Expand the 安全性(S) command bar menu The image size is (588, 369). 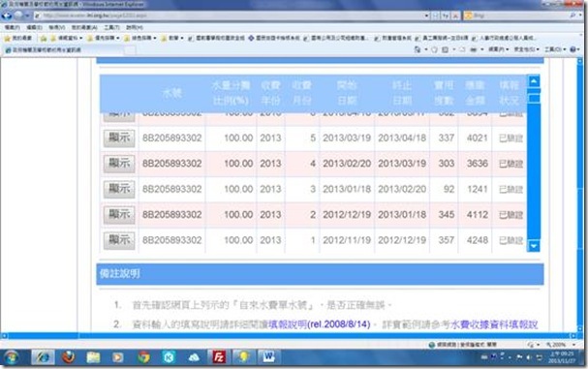[526, 49]
